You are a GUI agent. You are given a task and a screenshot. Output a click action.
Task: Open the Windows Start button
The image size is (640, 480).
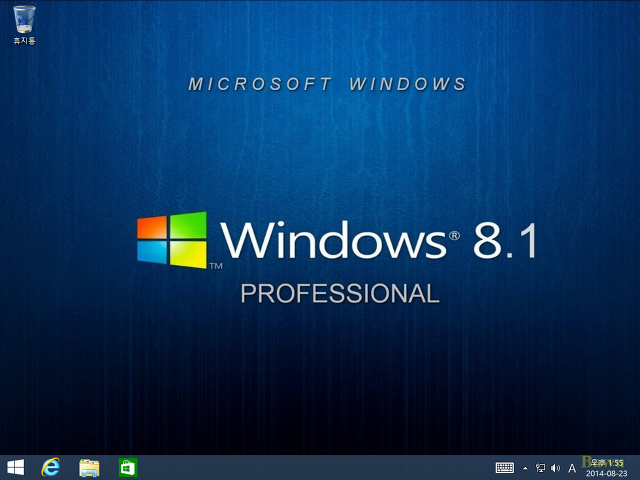tap(16, 468)
